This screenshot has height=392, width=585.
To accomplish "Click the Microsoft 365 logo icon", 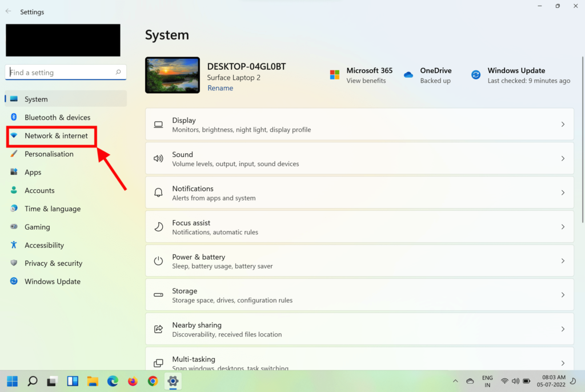I will click(x=335, y=75).
